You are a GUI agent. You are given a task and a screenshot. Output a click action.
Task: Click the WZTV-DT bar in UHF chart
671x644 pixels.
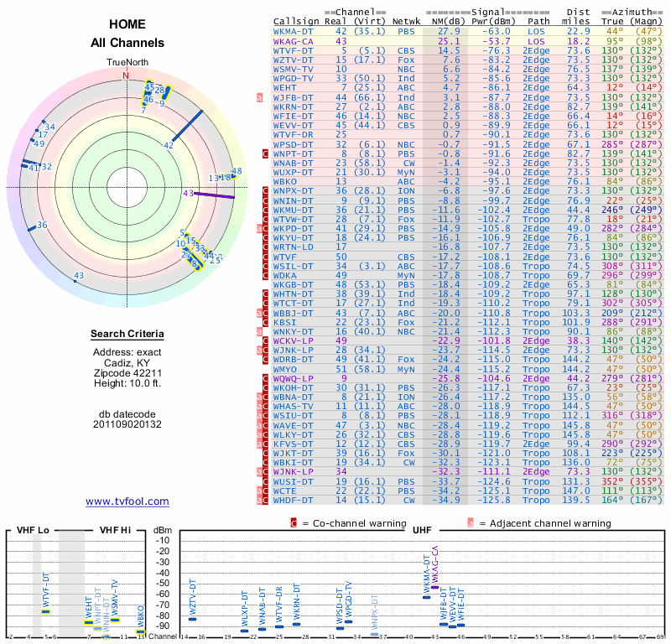[x=192, y=618]
